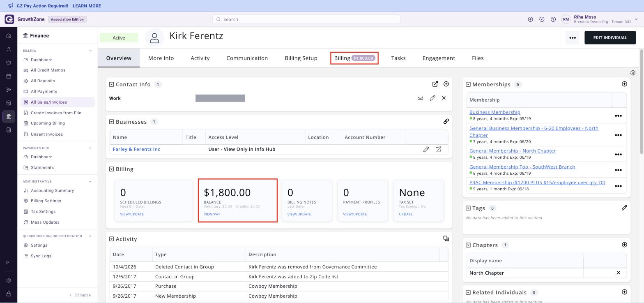
Task: Collapse the Payments Hub sidebar group
Action: [90, 148]
